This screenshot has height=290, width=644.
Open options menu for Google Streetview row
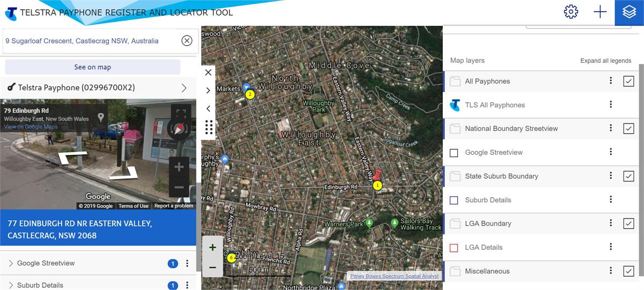click(x=187, y=263)
